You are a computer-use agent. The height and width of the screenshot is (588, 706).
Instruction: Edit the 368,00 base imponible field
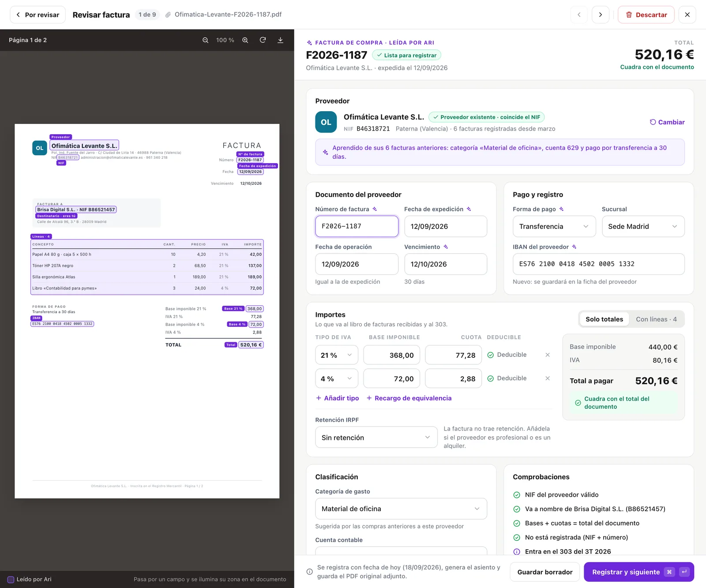click(x=392, y=355)
